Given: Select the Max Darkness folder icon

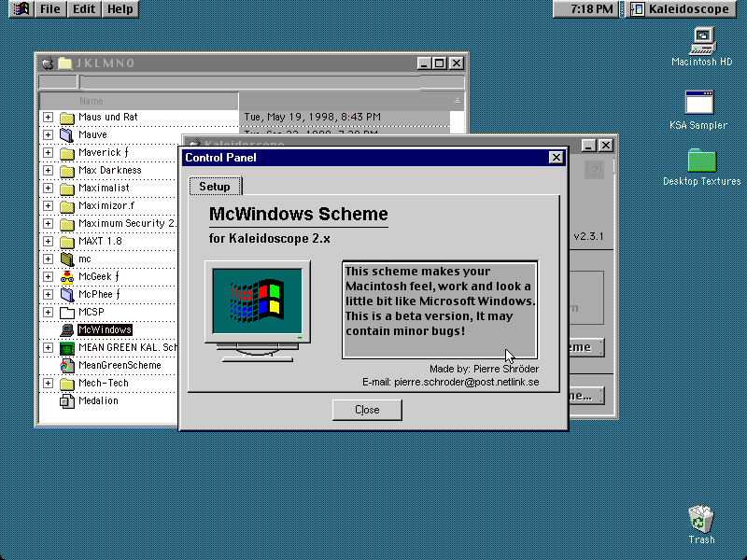Looking at the screenshot, I should coord(67,171).
